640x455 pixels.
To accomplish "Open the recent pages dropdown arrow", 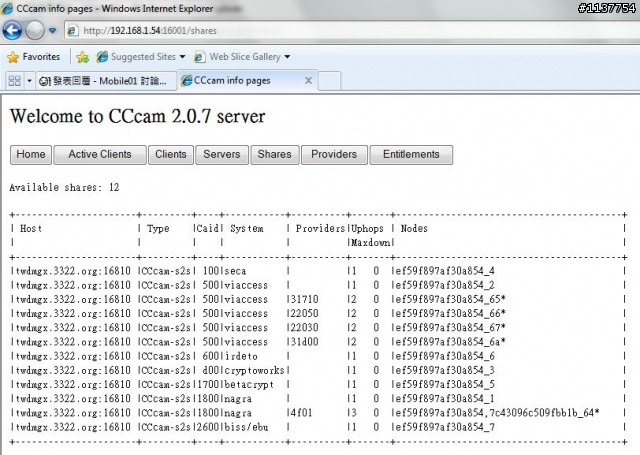I will click(x=52, y=30).
